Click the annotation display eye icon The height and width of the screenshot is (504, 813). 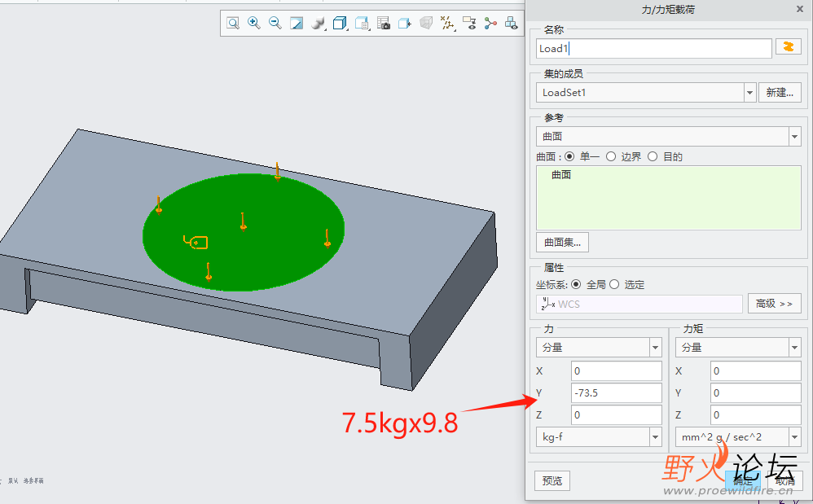(469, 23)
